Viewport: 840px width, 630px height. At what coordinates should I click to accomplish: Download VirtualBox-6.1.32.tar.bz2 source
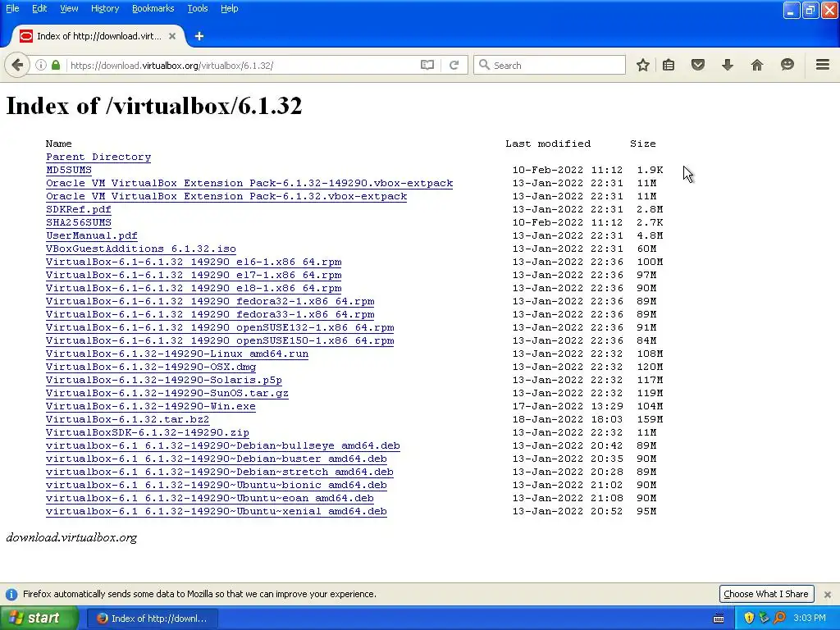[127, 419]
